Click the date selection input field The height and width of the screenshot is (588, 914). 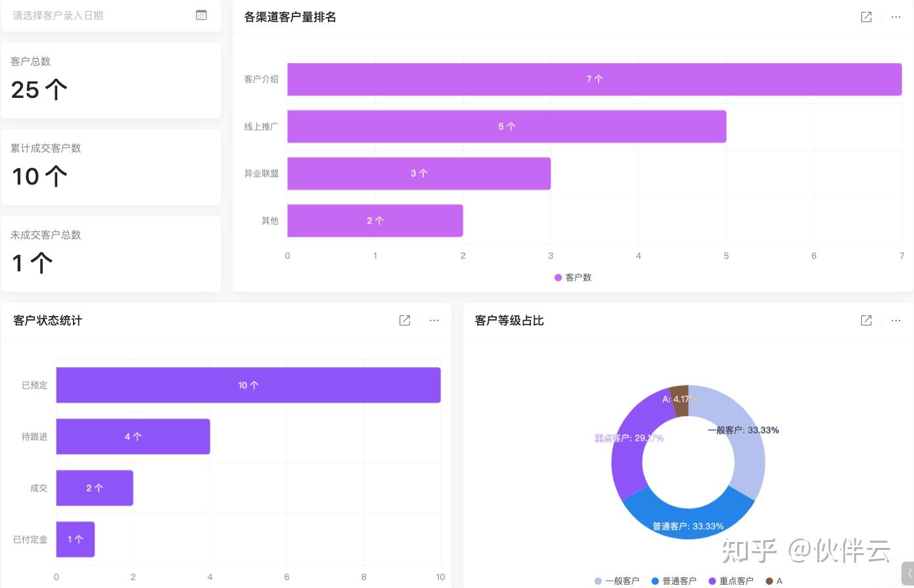[x=99, y=15]
